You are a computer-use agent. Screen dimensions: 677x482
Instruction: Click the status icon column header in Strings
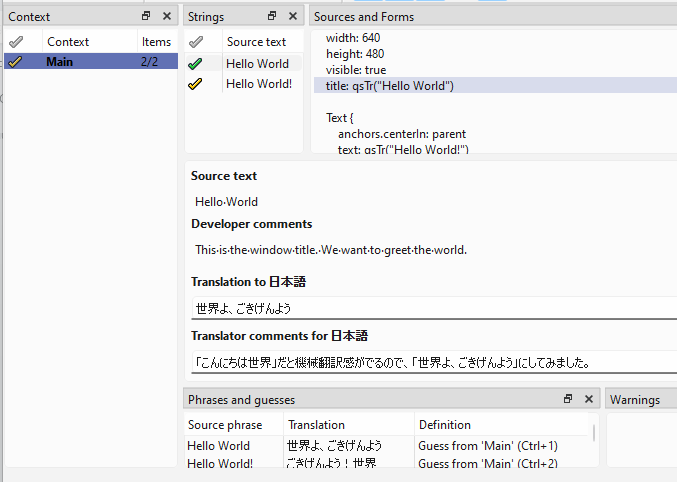[x=196, y=42]
